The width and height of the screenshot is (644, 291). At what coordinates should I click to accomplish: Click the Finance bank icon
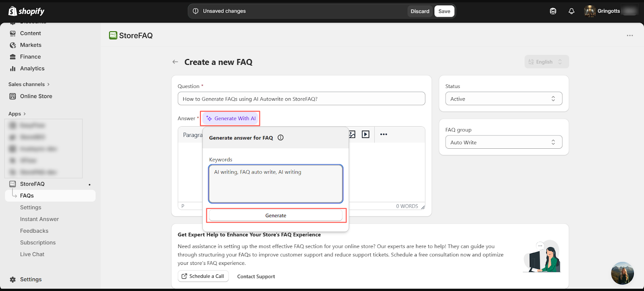pyautogui.click(x=13, y=57)
